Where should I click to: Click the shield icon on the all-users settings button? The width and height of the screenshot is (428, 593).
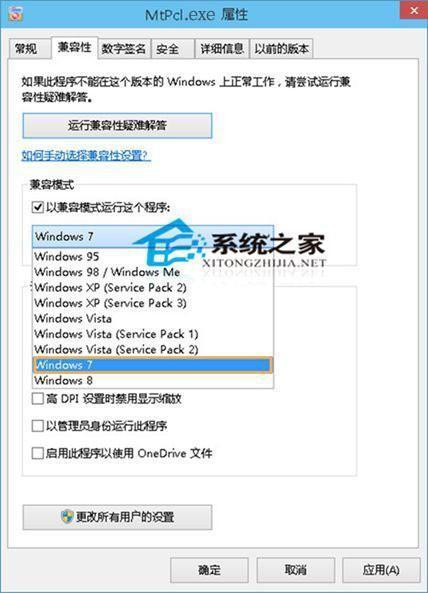(67, 516)
